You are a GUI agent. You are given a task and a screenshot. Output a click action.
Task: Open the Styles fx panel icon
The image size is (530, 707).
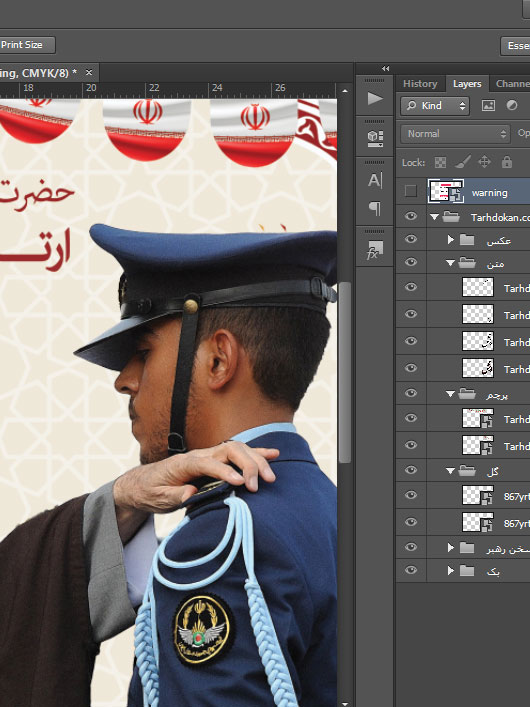(374, 250)
